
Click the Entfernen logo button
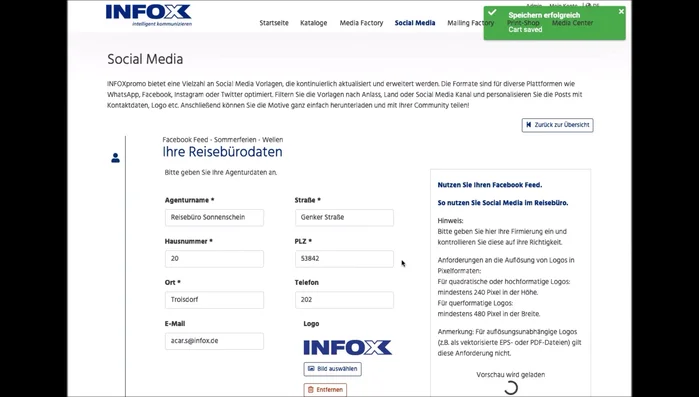(x=325, y=390)
